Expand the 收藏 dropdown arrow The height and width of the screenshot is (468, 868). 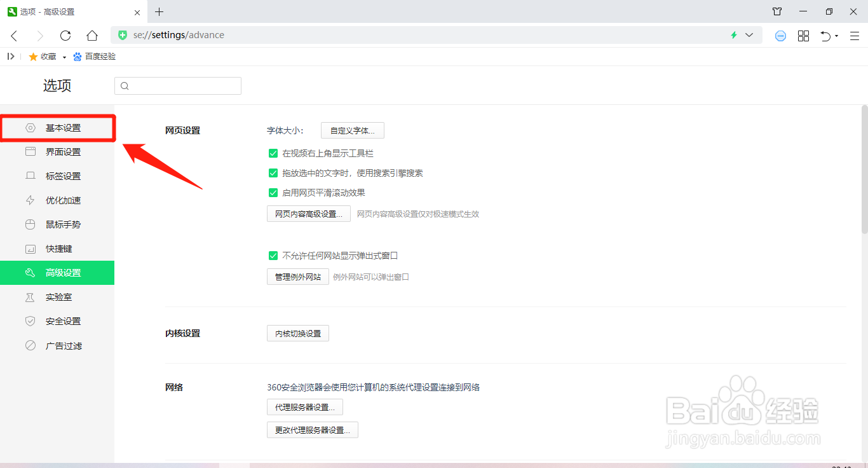(64, 56)
